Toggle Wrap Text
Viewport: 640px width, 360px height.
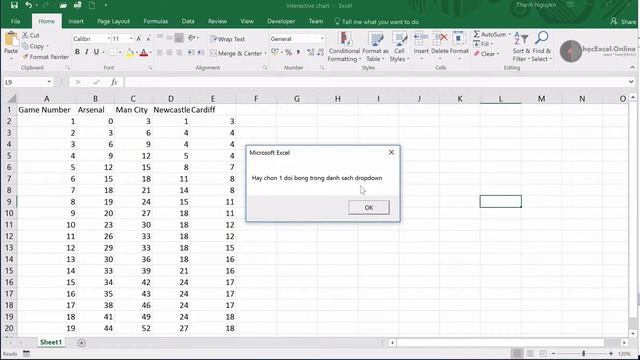pyautogui.click(x=227, y=39)
